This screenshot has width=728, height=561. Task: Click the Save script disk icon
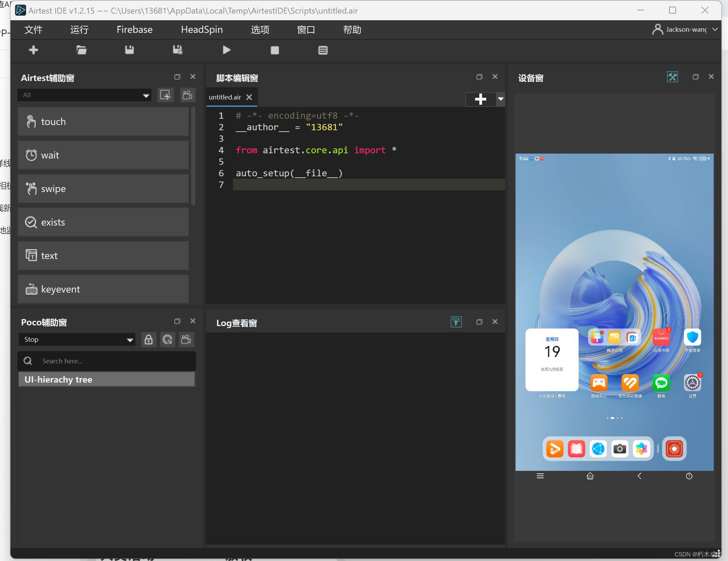129,50
